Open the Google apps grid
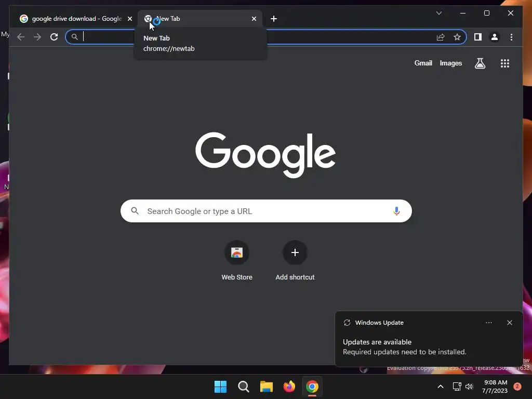The height and width of the screenshot is (399, 532). click(x=505, y=63)
